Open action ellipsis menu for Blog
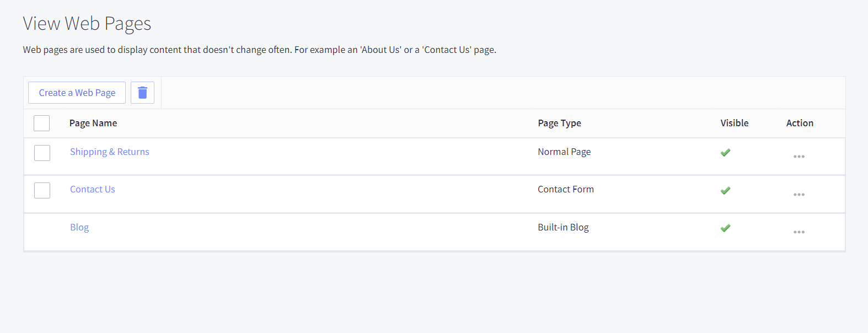Screen dimensions: 868x333 (799, 232)
